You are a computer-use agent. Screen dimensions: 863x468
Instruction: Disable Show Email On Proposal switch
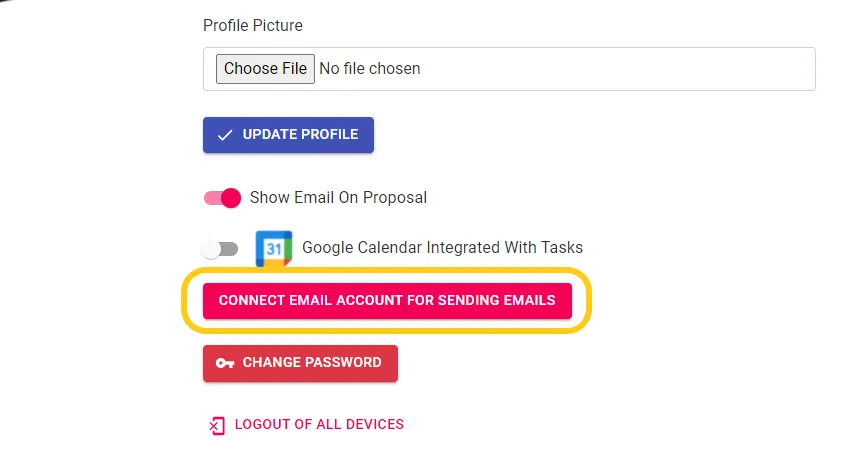point(223,198)
